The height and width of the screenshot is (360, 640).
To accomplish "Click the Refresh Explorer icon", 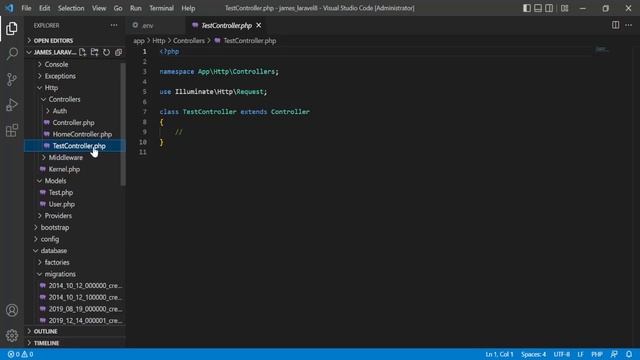I will coord(106,52).
